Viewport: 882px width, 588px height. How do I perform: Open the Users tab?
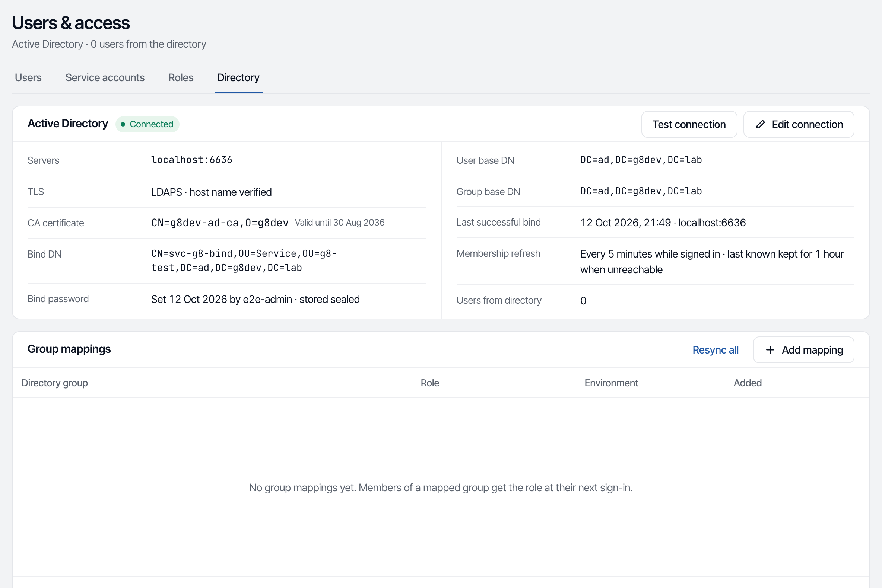(28, 78)
